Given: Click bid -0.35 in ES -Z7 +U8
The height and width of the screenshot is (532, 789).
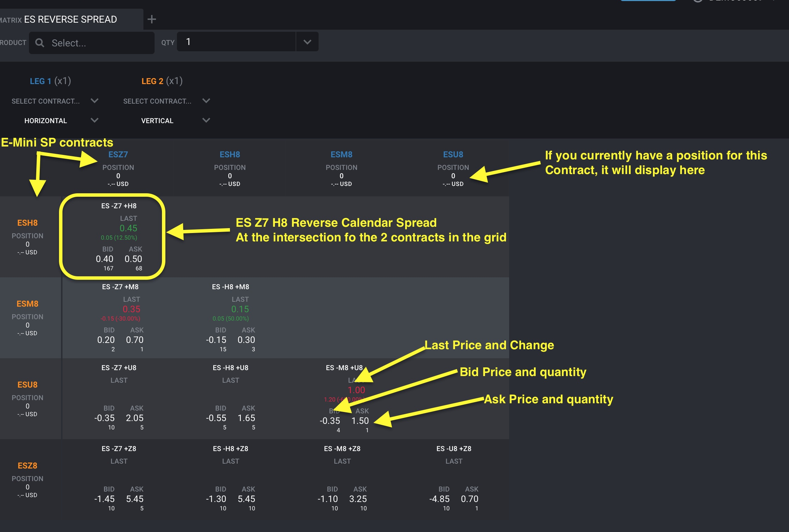Looking at the screenshot, I should (x=104, y=418).
